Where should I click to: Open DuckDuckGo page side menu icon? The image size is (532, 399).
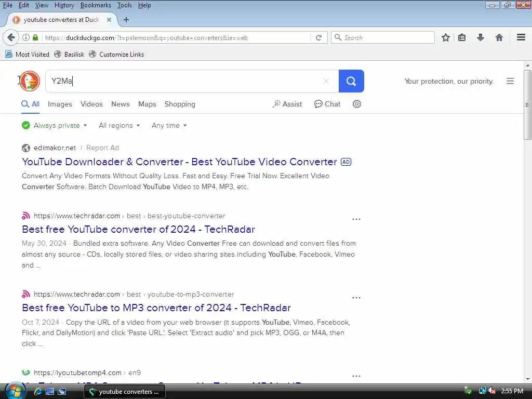[510, 81]
